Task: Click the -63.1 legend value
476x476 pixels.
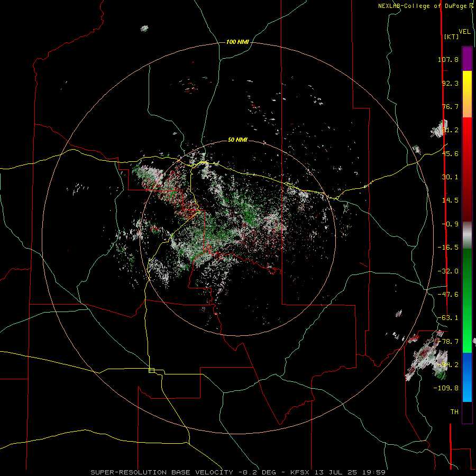Action: point(448,318)
